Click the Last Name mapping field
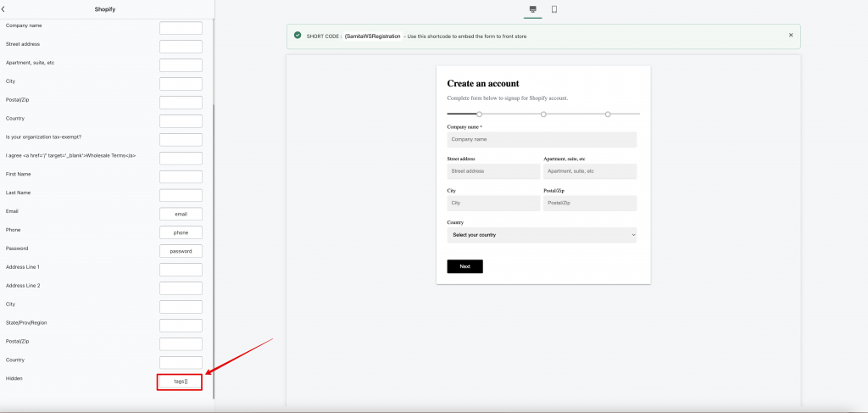 click(181, 195)
